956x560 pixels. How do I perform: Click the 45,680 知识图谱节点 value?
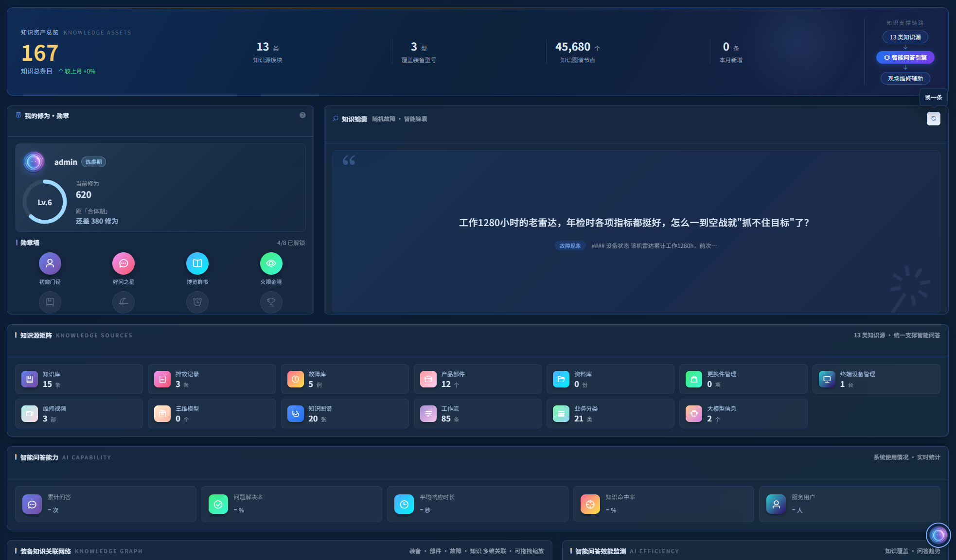point(573,47)
